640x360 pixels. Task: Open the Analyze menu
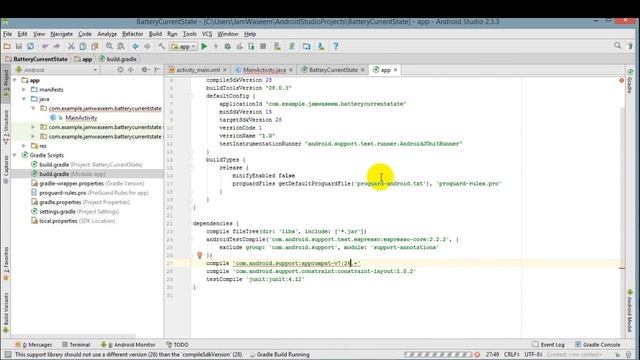[x=107, y=34]
